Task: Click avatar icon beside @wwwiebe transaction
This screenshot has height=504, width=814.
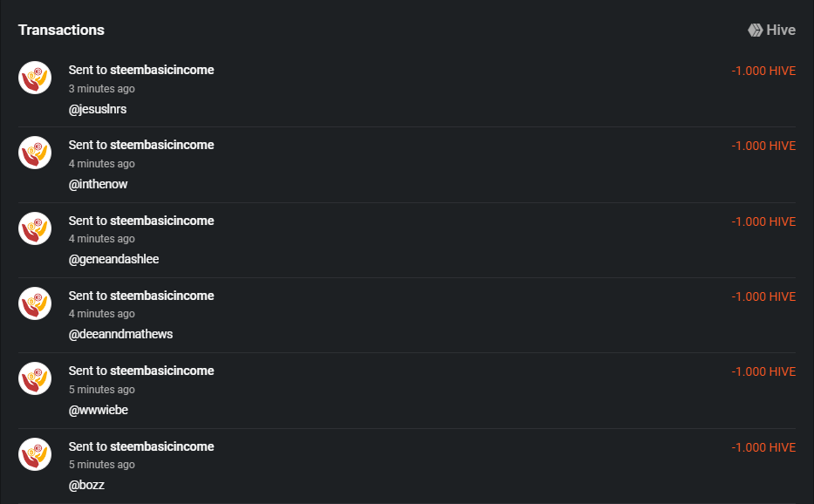Action: 35,378
